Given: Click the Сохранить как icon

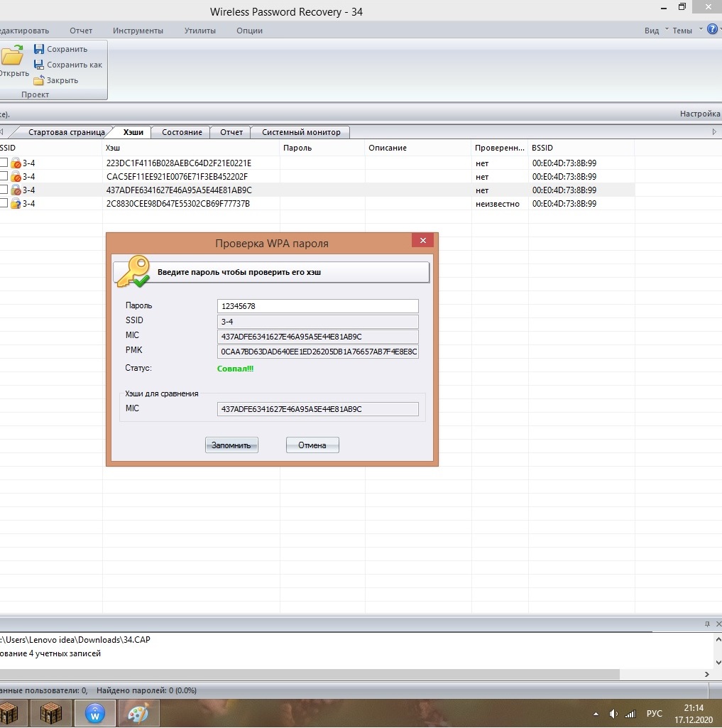Looking at the screenshot, I should [x=39, y=65].
